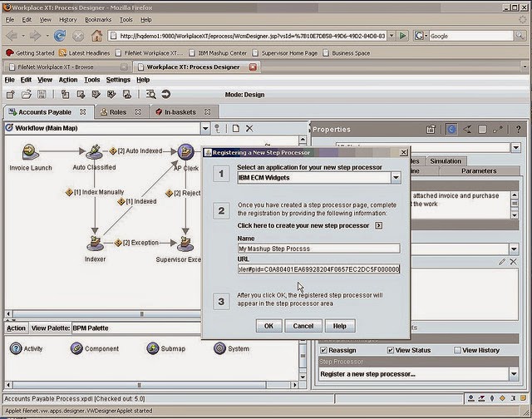Viewport: 532px width, 419px height.
Task: Click Cancel in the Registering dialog
Action: click(303, 326)
